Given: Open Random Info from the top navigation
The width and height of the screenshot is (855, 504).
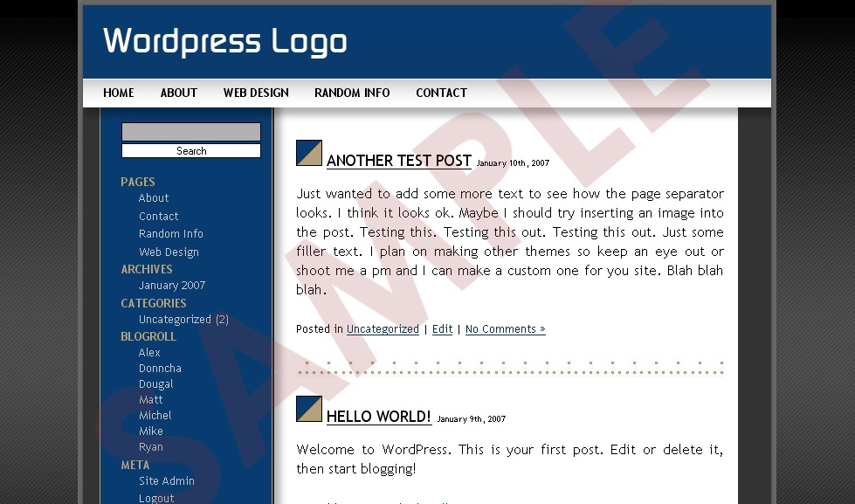Looking at the screenshot, I should point(352,93).
